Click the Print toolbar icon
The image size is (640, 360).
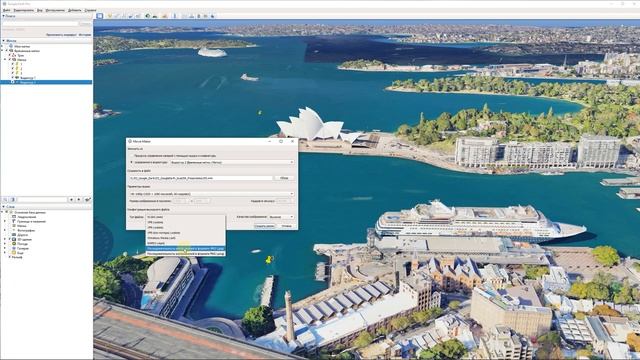coord(191,16)
